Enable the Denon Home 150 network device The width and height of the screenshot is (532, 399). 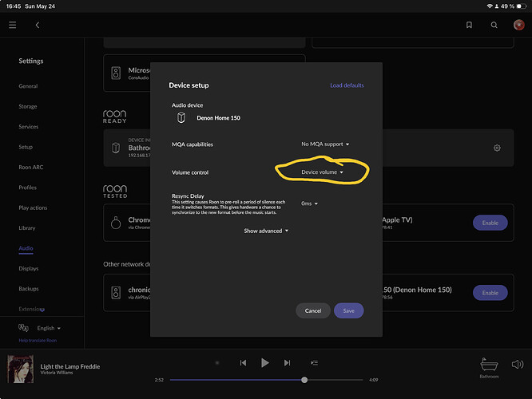[x=490, y=293]
